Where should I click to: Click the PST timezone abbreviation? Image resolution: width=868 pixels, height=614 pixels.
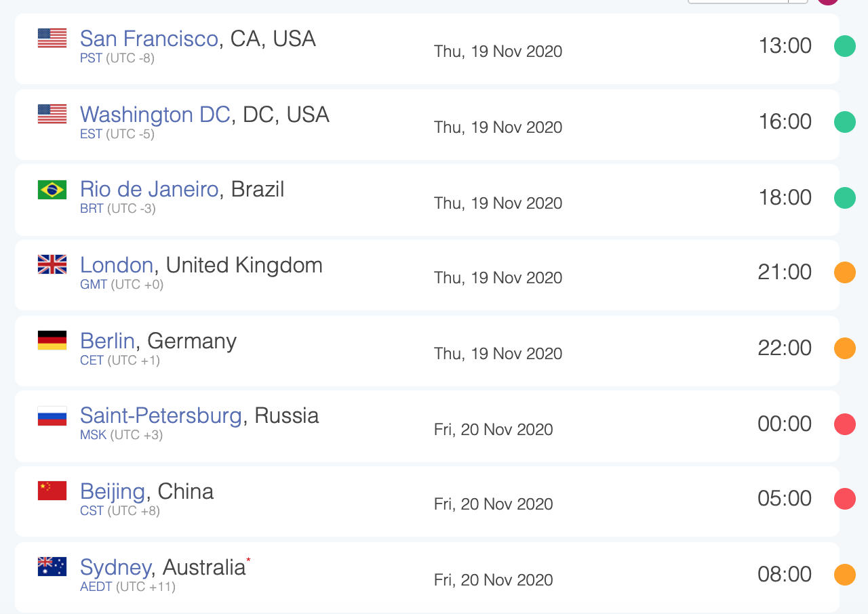click(91, 58)
